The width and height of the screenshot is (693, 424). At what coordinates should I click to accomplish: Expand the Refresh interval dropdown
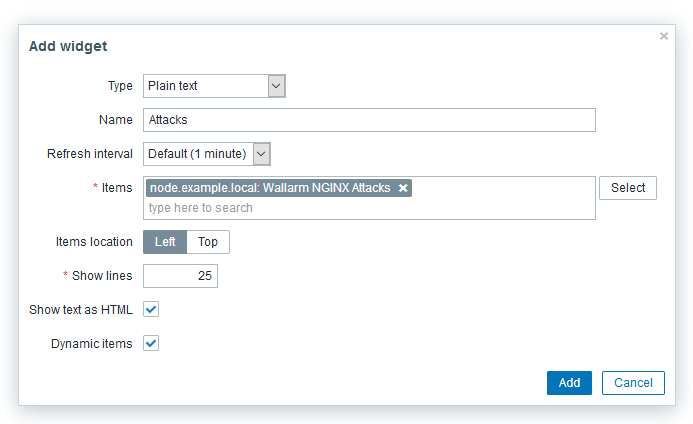coord(208,154)
